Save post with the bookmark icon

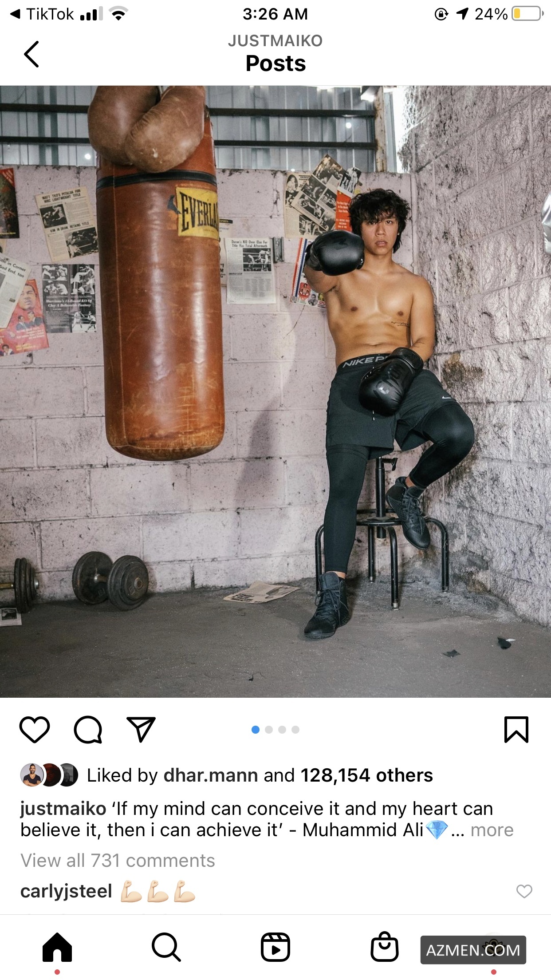(516, 729)
